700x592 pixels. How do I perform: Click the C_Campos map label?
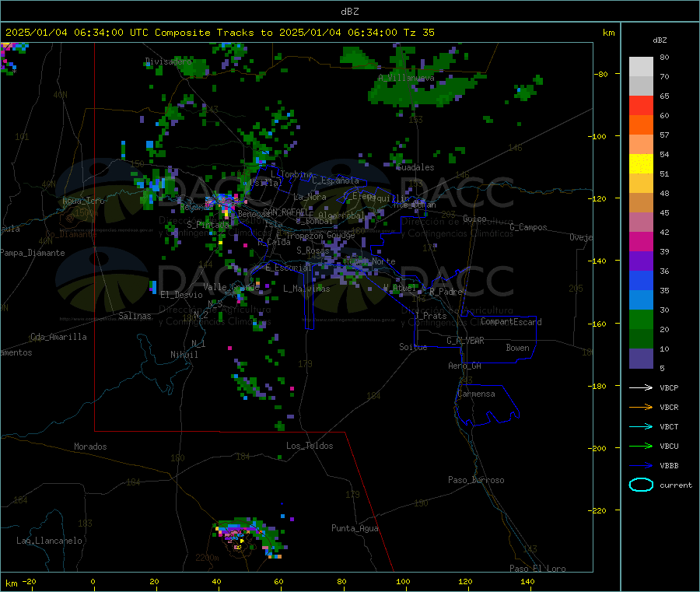click(529, 227)
